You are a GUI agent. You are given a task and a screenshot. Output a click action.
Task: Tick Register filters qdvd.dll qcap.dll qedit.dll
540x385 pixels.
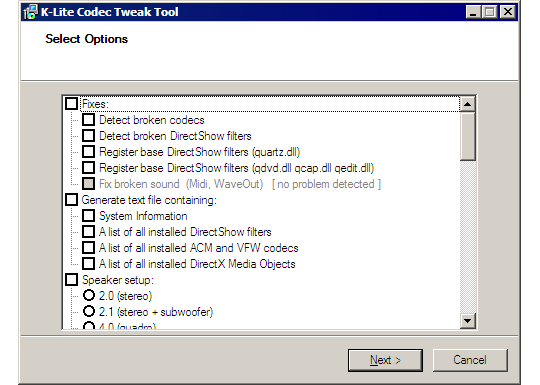89,168
